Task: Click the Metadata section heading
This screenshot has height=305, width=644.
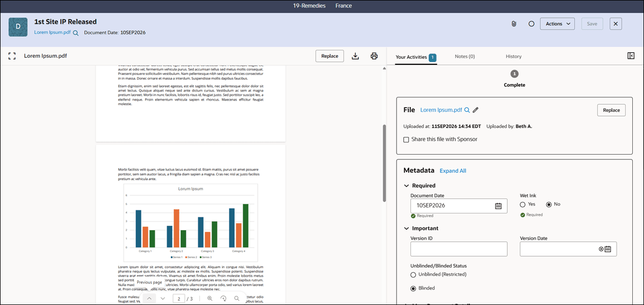Action: pyautogui.click(x=419, y=170)
